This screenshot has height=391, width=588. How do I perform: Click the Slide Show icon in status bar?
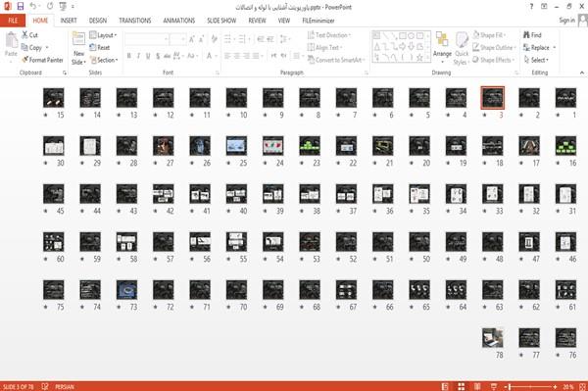[x=494, y=386]
